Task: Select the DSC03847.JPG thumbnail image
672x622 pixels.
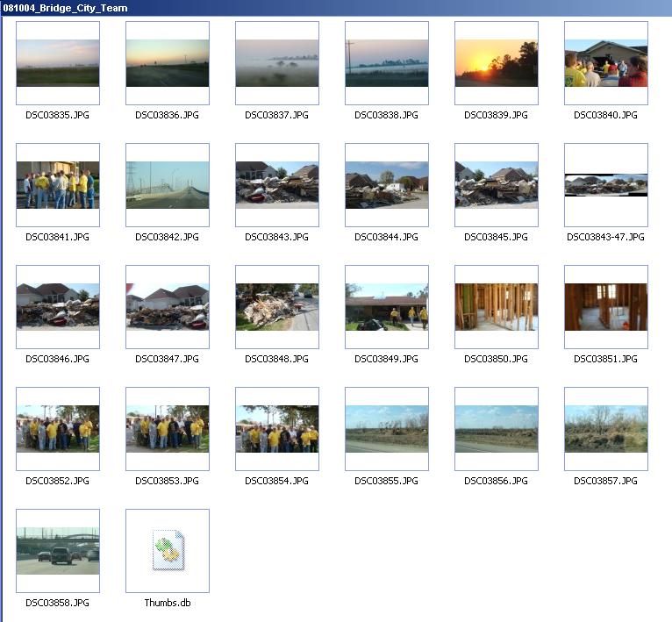Action: click(168, 307)
